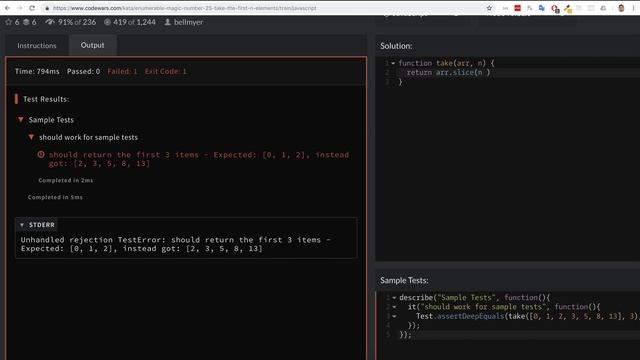This screenshot has height=360, width=640.
Task: Click the failed assertion message text
Action: [x=199, y=159]
